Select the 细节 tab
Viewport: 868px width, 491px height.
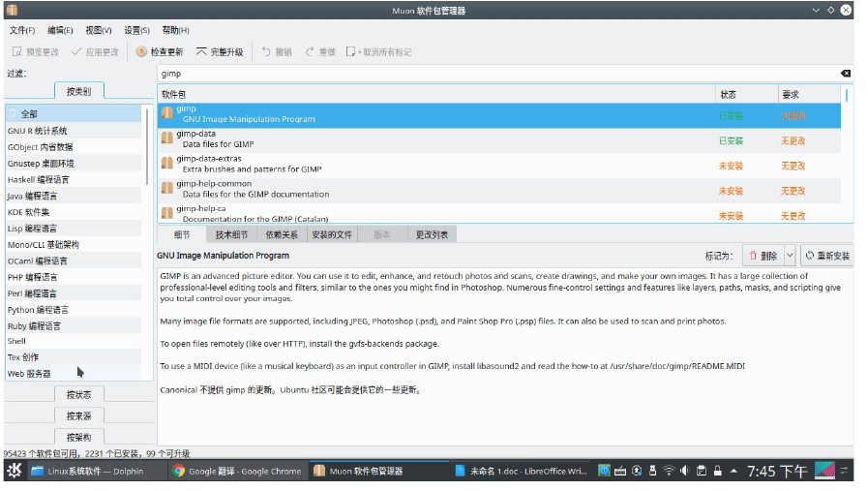pyautogui.click(x=182, y=235)
